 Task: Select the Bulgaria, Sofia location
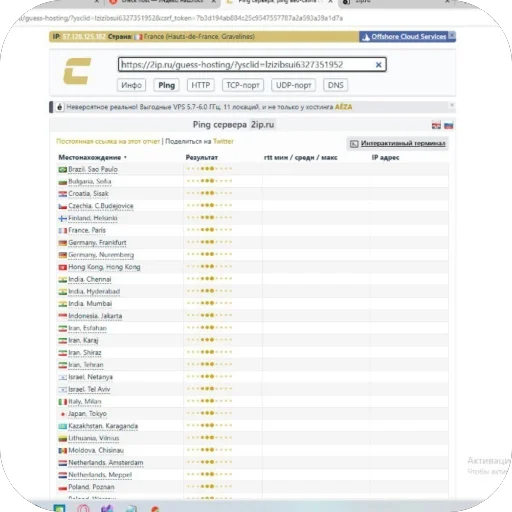(x=90, y=182)
